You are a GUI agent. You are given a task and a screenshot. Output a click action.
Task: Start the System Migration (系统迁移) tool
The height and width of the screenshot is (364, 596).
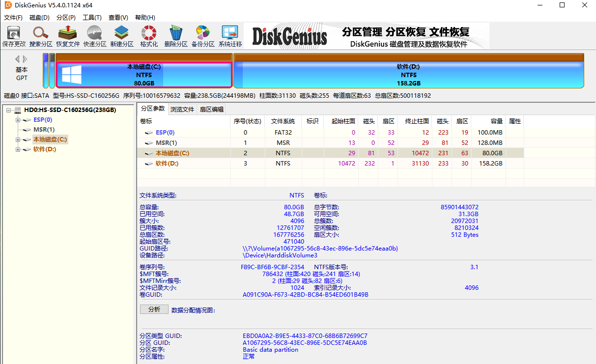pyautogui.click(x=230, y=36)
